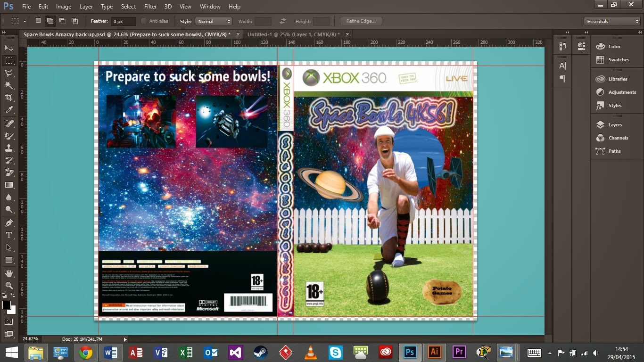The height and width of the screenshot is (362, 644).
Task: Open the Style dropdown
Action: tap(213, 21)
